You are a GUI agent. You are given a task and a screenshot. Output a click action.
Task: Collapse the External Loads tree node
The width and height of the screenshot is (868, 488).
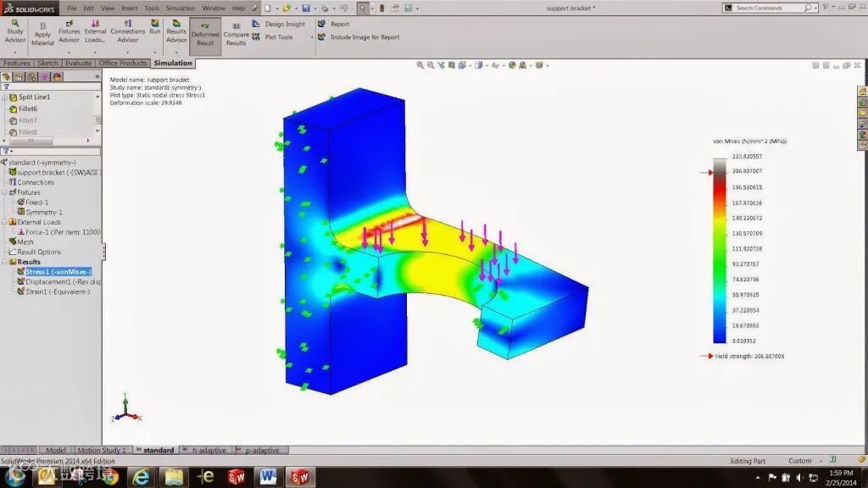point(4,223)
